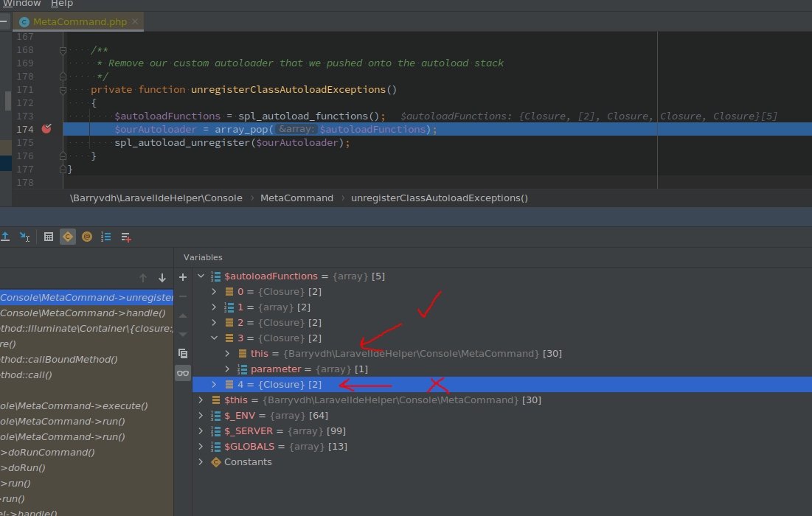Click the move watch down icon
Screen dimensions: 812x516
click(x=183, y=335)
